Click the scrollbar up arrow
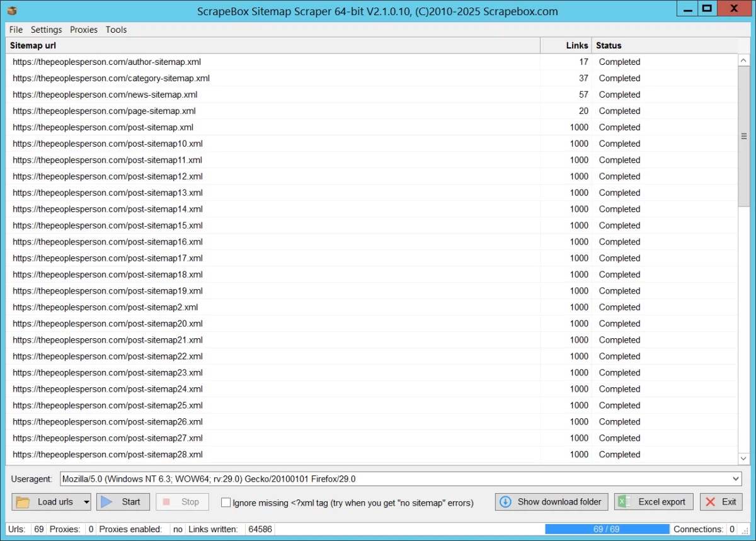The image size is (756, 541). point(743,60)
